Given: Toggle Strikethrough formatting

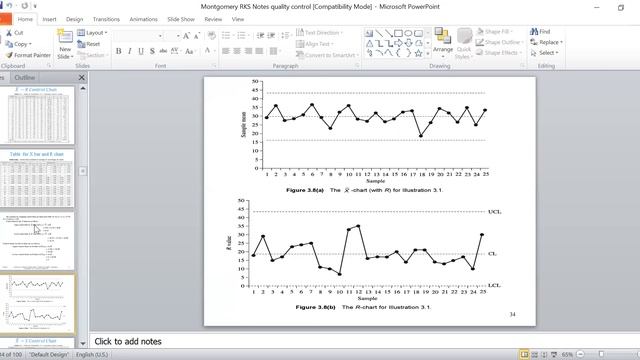Looking at the screenshot, I should (x=163, y=51).
